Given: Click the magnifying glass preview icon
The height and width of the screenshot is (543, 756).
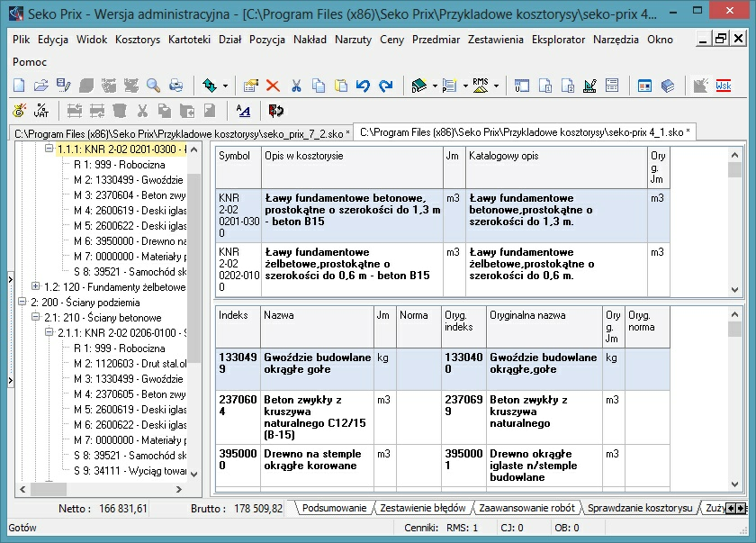Looking at the screenshot, I should (x=154, y=86).
